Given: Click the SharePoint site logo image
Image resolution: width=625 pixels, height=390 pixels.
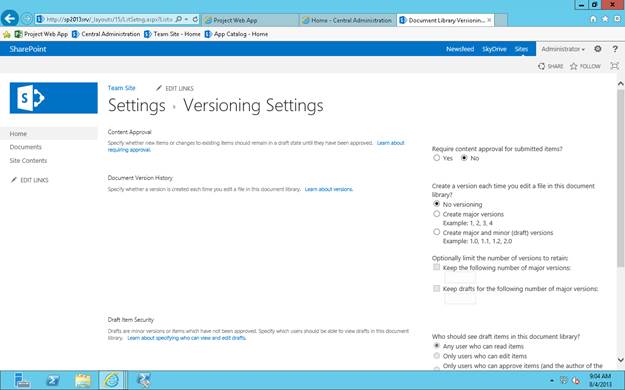Looking at the screenshot, I should point(53,98).
